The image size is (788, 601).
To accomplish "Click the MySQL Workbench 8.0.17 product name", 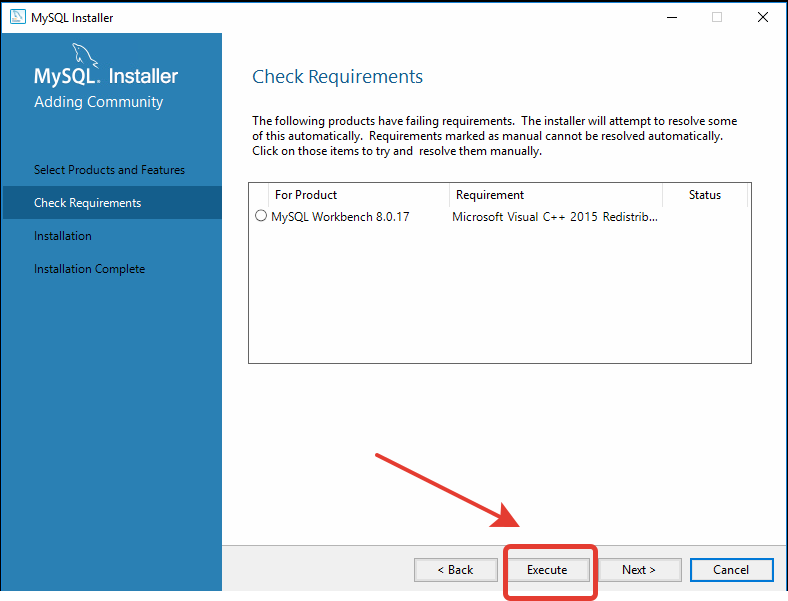I will 340,217.
